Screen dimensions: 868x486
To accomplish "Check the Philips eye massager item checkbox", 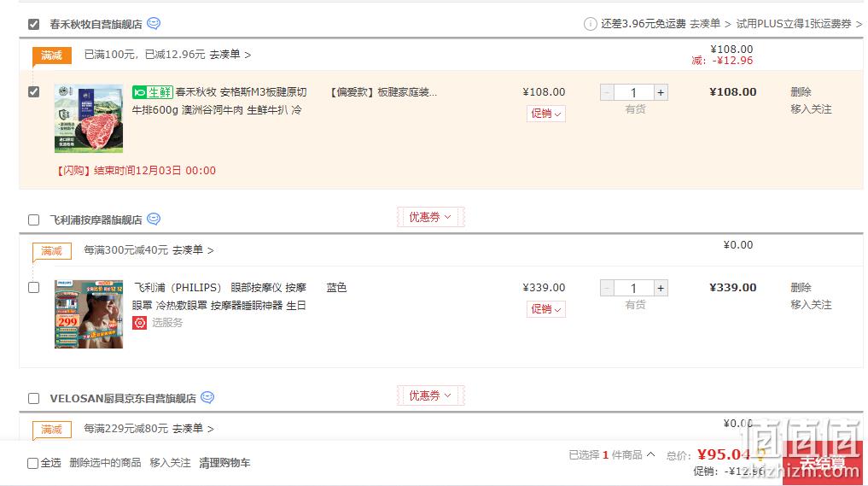I will pos(34,288).
